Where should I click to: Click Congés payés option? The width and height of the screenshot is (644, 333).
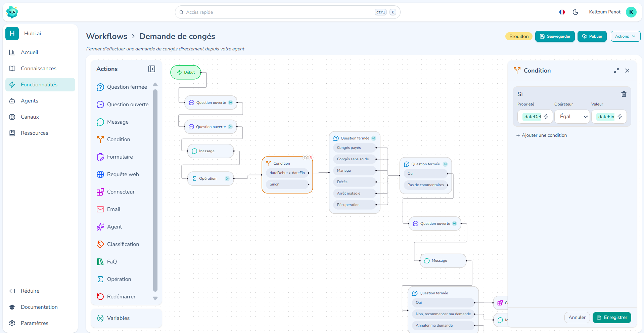point(355,148)
